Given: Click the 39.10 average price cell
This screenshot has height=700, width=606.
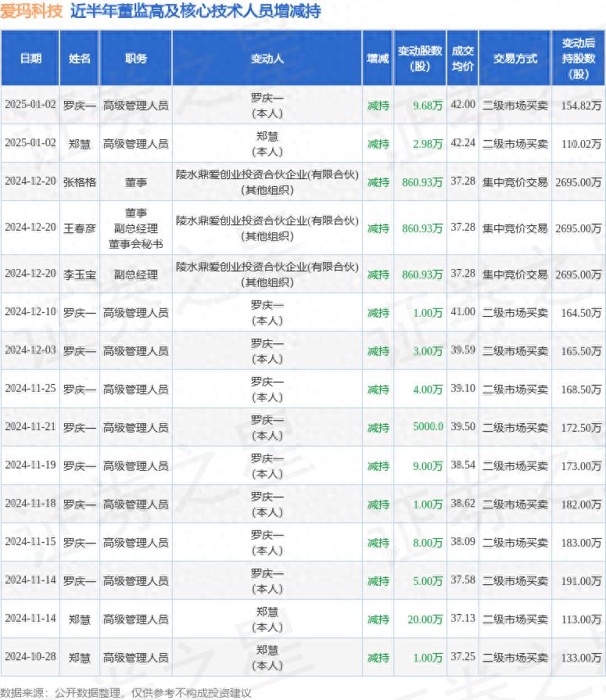Looking at the screenshot, I should (463, 389).
